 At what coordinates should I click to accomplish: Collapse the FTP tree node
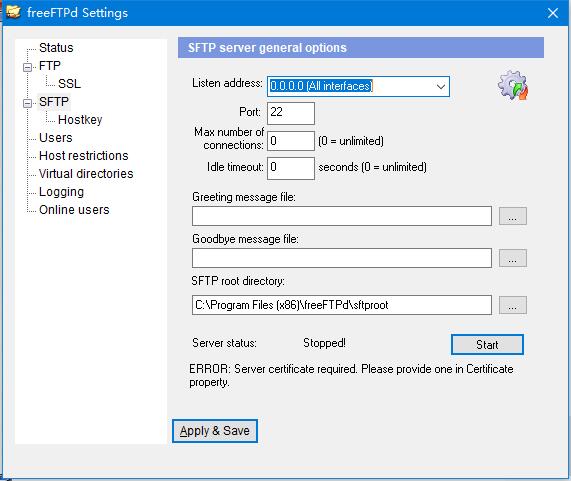27,67
